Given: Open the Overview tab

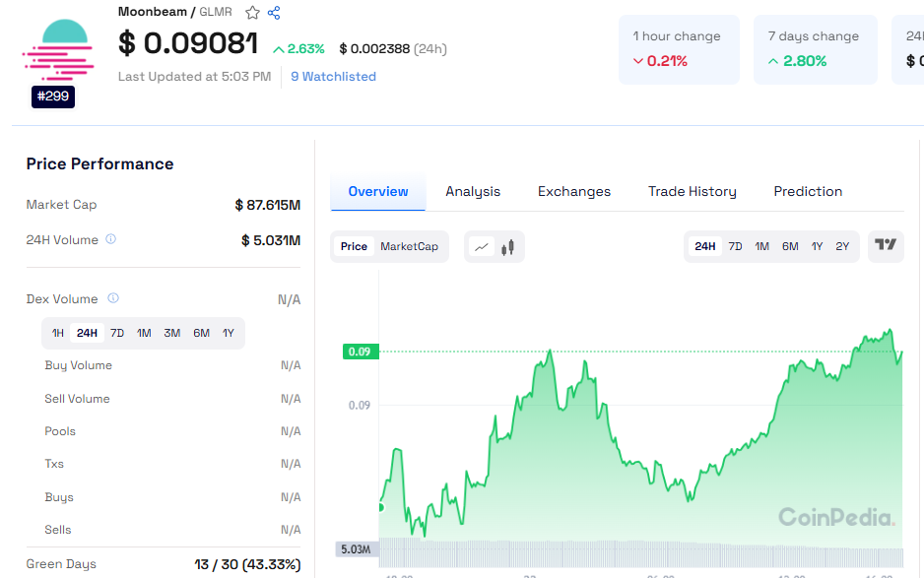Looking at the screenshot, I should [x=378, y=191].
